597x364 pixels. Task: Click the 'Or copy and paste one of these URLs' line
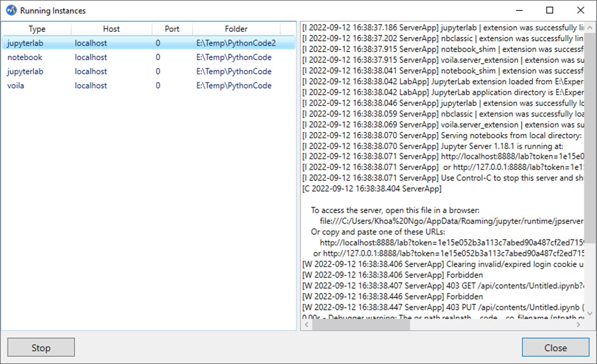click(378, 232)
